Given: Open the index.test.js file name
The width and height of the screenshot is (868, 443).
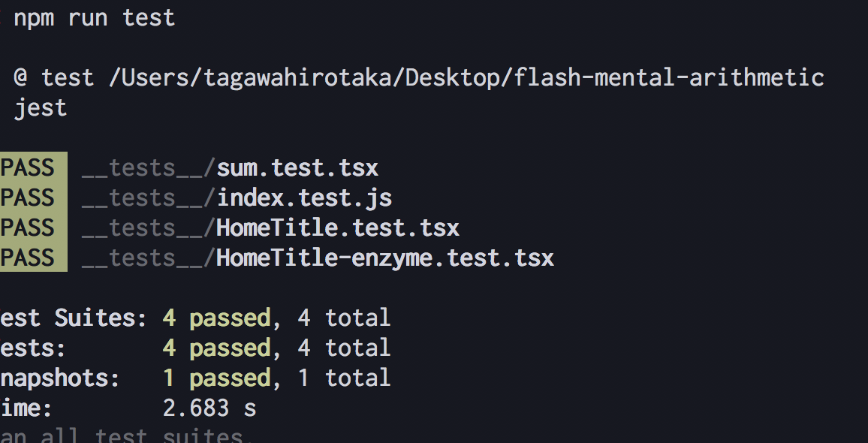Looking at the screenshot, I should [x=304, y=197].
